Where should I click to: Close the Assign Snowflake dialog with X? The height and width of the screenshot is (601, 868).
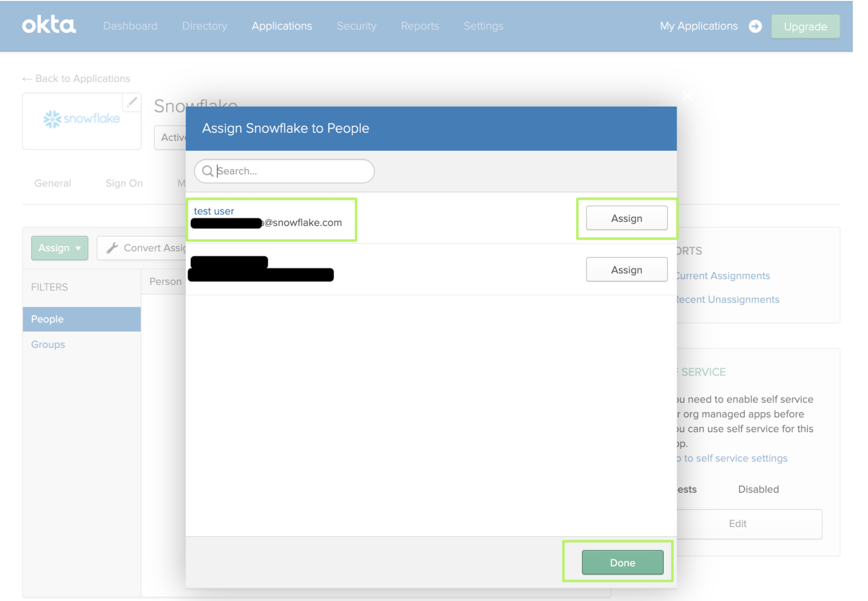[687, 96]
